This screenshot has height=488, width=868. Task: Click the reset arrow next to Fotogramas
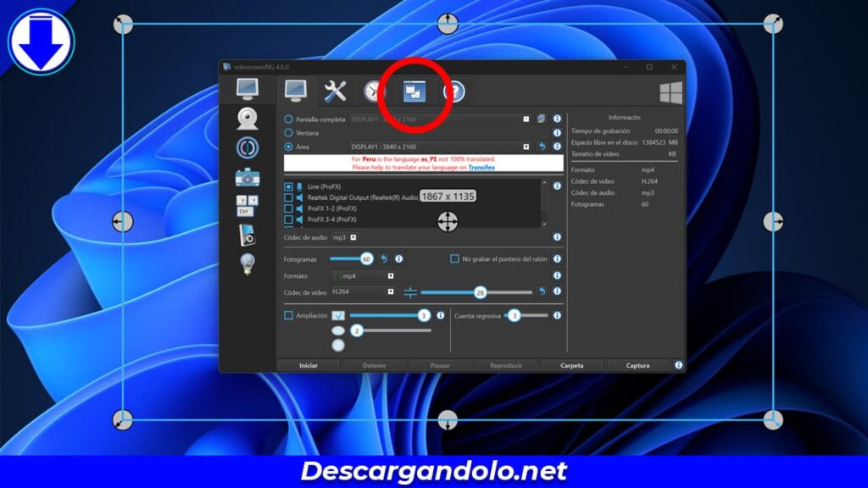384,259
